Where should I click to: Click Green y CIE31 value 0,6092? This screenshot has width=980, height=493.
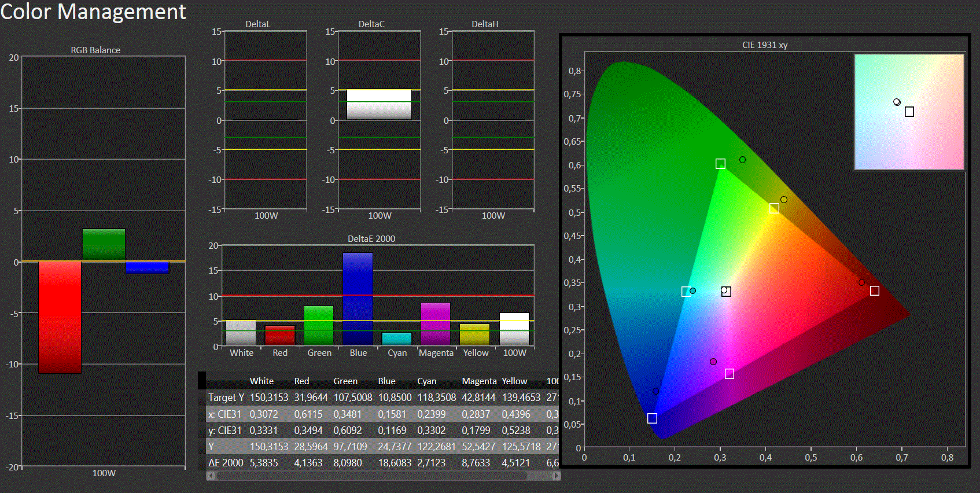tap(348, 431)
